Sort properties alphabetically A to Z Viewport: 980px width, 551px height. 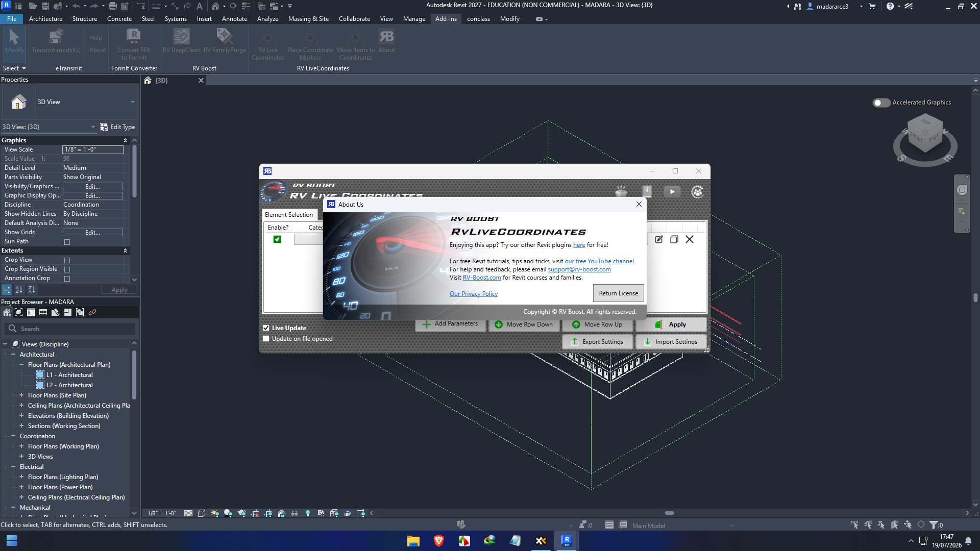click(19, 290)
